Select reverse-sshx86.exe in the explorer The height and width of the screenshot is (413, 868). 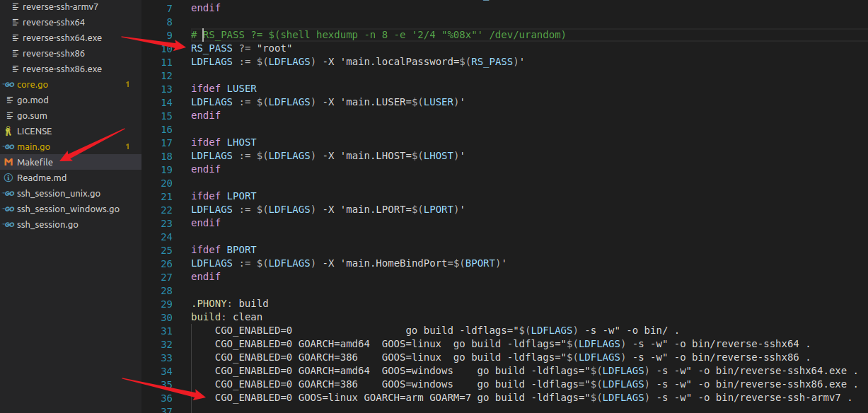(x=62, y=69)
